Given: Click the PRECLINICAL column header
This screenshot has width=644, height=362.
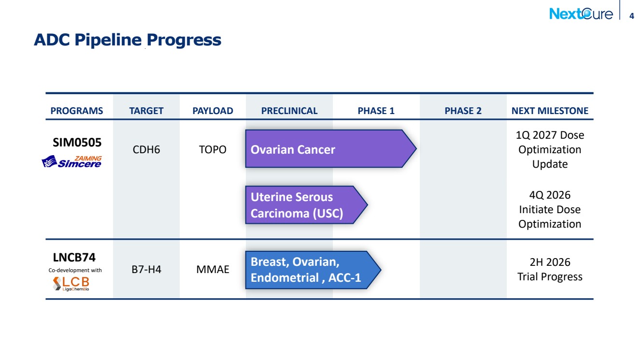Looking at the screenshot, I should (x=289, y=111).
